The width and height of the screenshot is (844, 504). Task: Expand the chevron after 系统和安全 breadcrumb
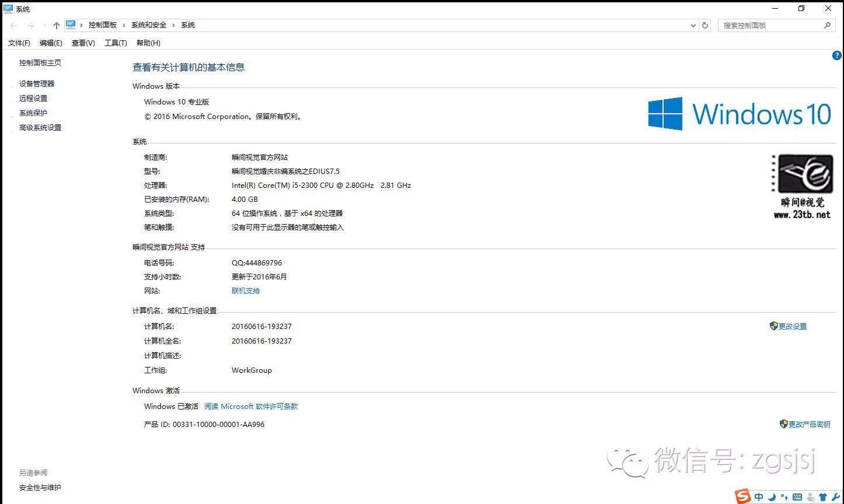(174, 25)
